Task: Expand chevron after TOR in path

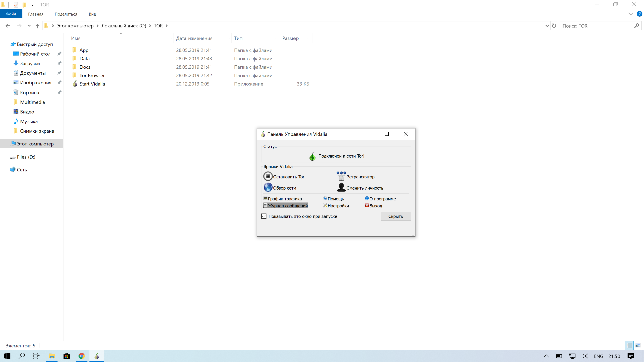Action: tap(167, 26)
